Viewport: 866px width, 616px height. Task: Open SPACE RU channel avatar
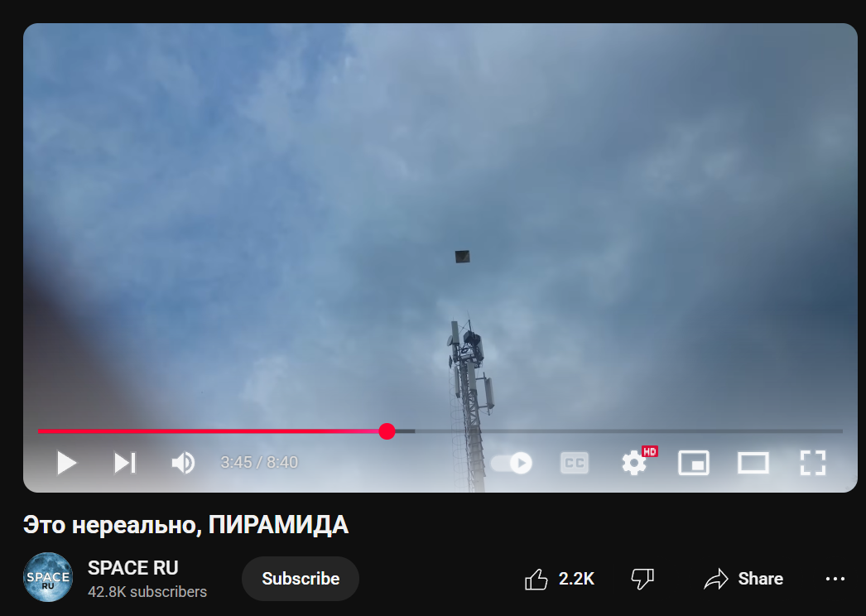tap(48, 577)
